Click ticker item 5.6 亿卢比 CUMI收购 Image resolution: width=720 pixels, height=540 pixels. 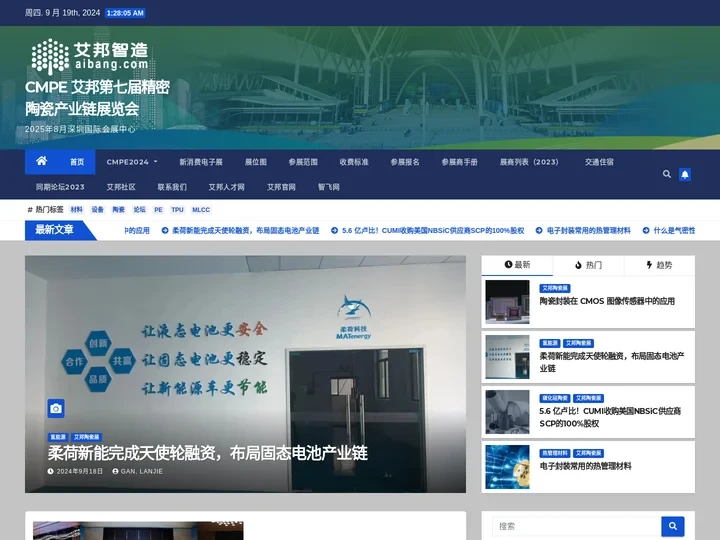tap(428, 231)
